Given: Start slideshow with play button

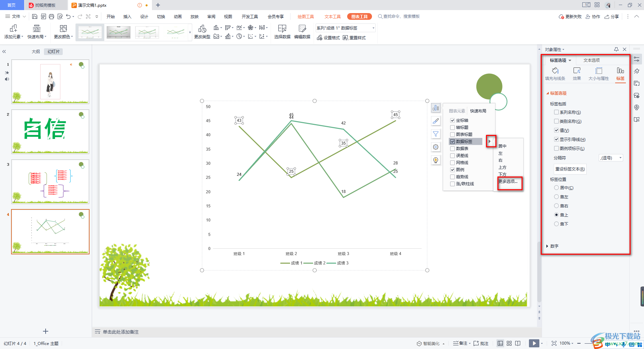Looking at the screenshot, I should [x=534, y=343].
